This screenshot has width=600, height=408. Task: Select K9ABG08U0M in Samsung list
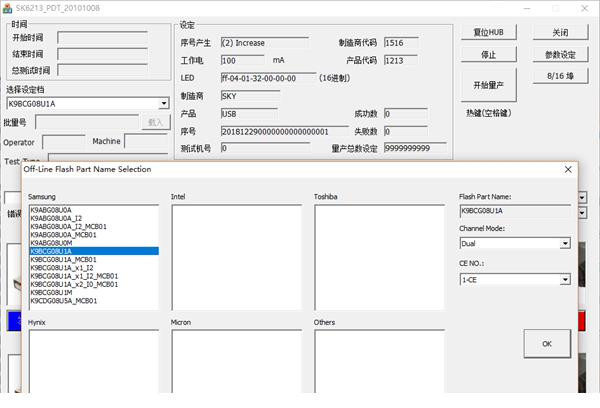94,243
